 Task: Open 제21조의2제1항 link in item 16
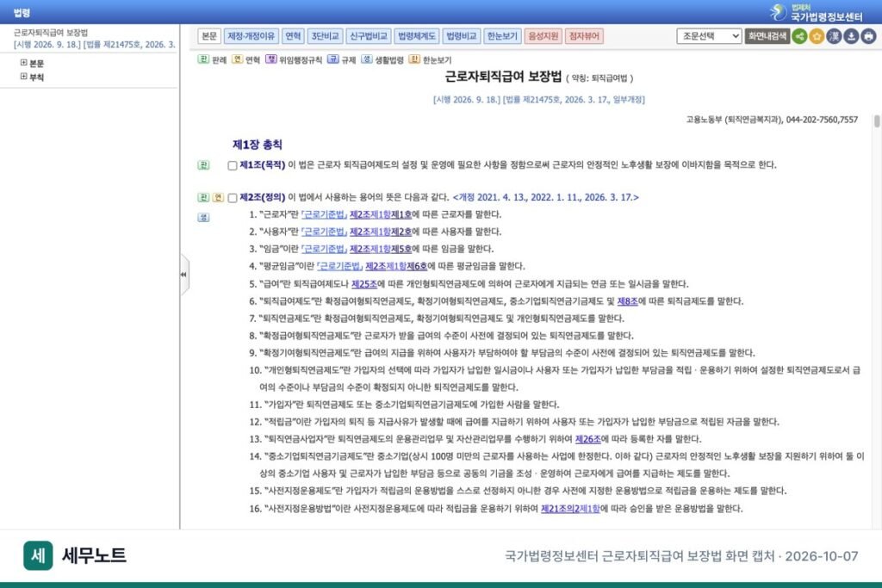coord(570,509)
